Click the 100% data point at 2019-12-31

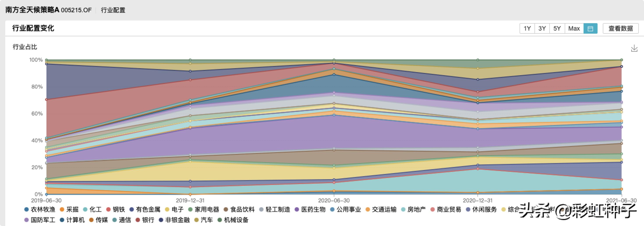click(190, 60)
